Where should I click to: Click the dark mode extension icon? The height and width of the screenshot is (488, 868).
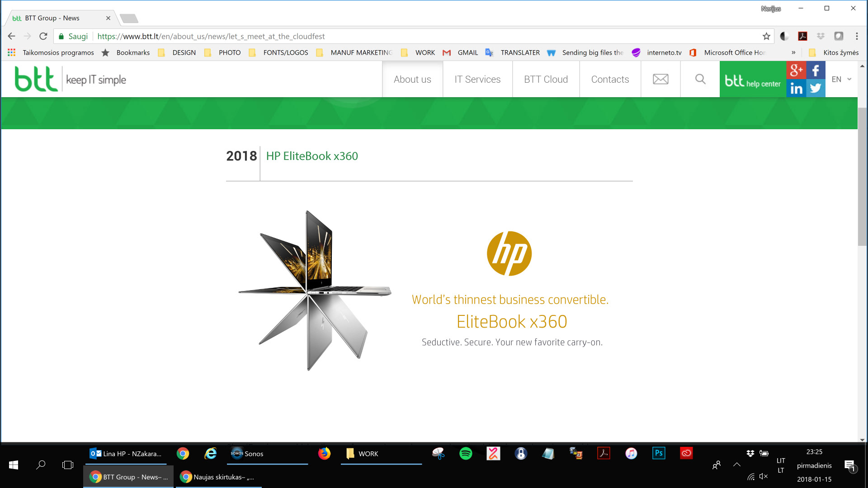pyautogui.click(x=785, y=36)
